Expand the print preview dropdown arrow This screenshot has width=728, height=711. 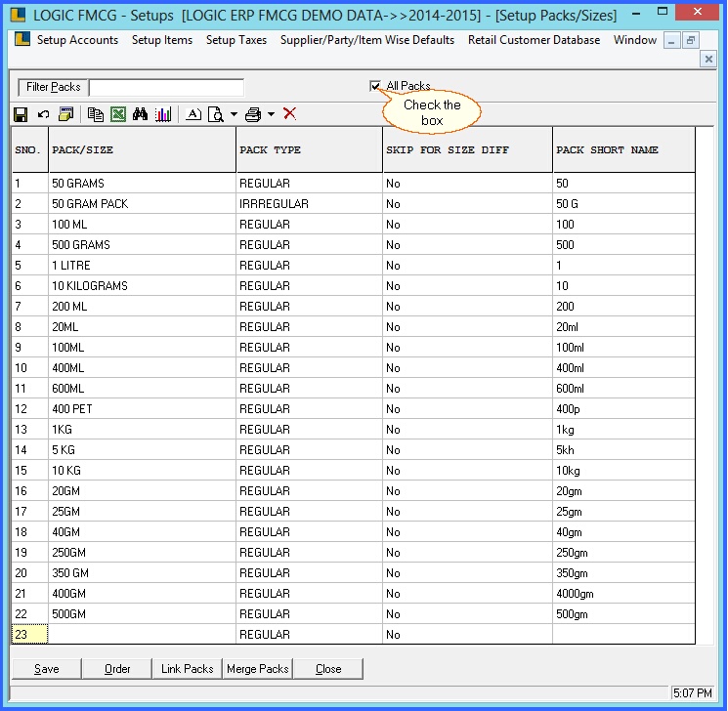pos(234,114)
